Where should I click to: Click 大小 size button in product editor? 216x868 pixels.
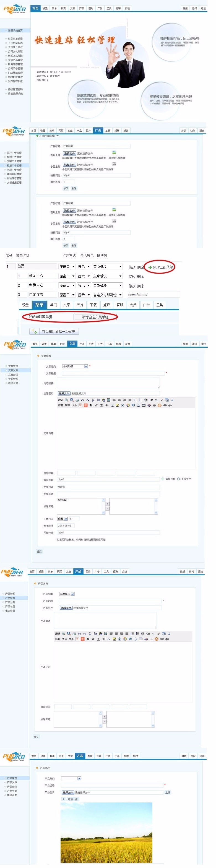tap(71, 639)
